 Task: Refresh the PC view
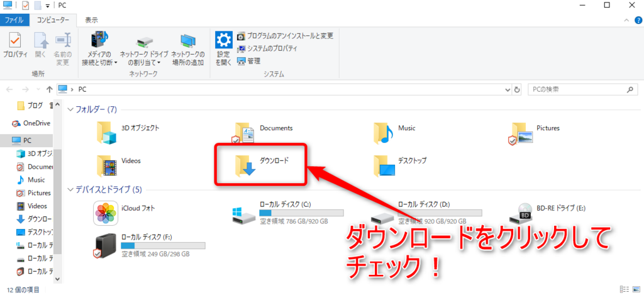pos(517,89)
